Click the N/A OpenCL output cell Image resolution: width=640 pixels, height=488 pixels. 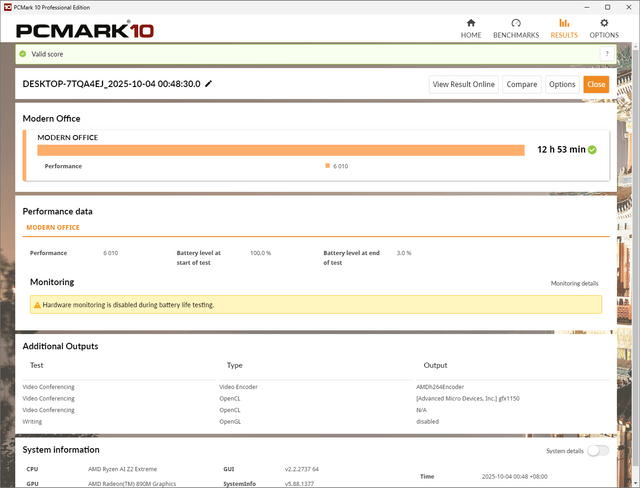click(421, 410)
